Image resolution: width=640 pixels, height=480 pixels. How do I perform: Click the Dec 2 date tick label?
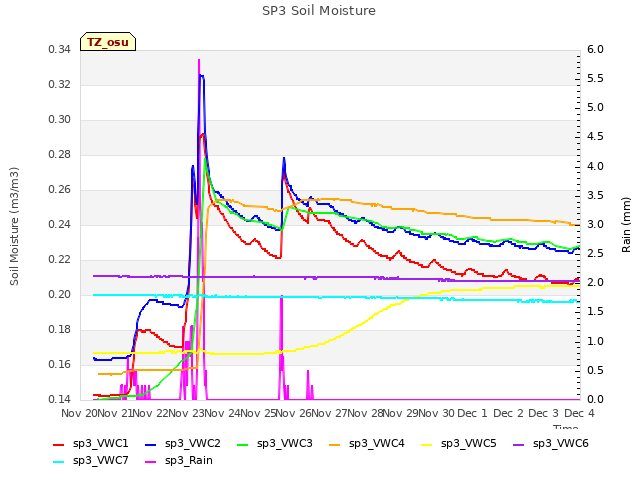click(x=508, y=414)
